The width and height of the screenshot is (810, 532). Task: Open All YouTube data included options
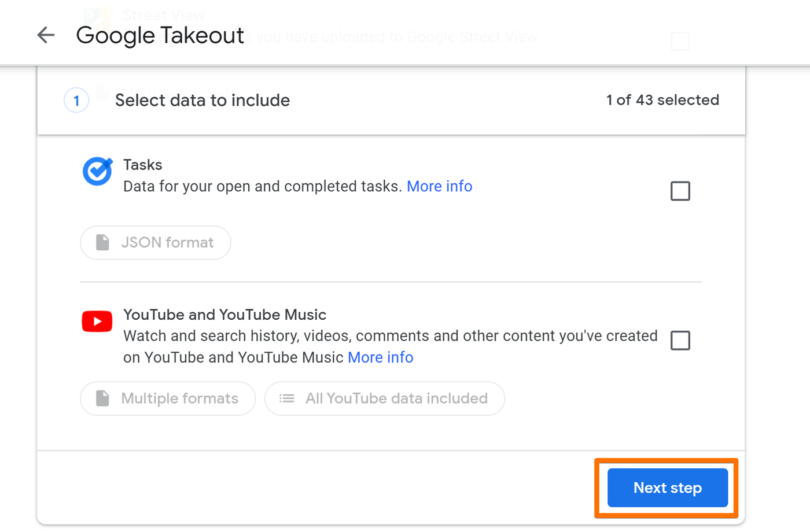click(x=384, y=398)
